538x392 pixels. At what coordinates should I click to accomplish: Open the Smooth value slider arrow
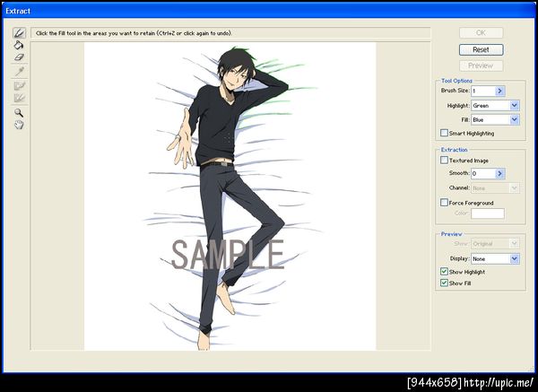pyautogui.click(x=500, y=173)
